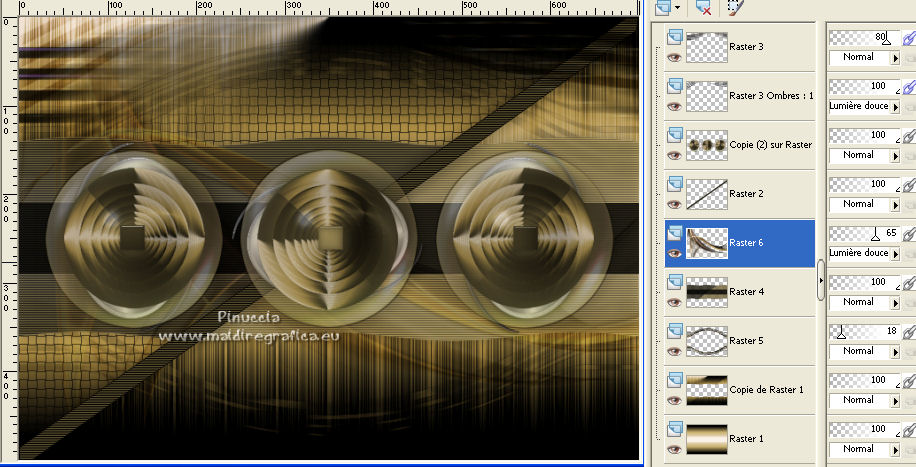Click the Delete Layer icon

(x=703, y=7)
